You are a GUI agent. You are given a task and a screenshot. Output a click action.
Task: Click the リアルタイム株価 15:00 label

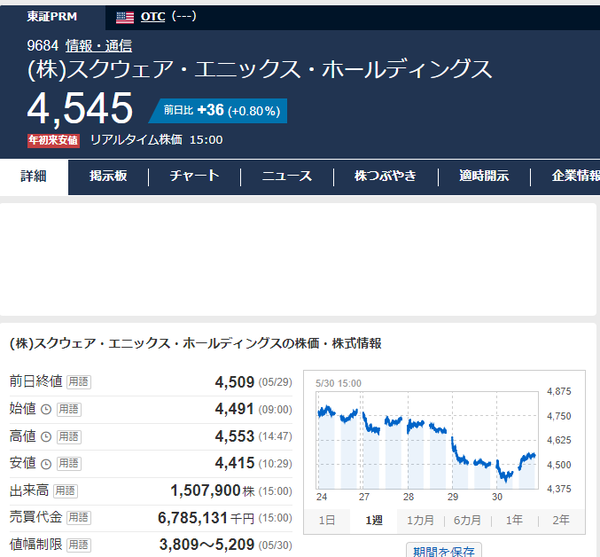156,140
